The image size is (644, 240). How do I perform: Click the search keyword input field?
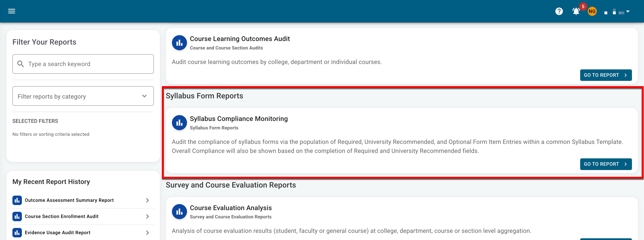(x=89, y=64)
